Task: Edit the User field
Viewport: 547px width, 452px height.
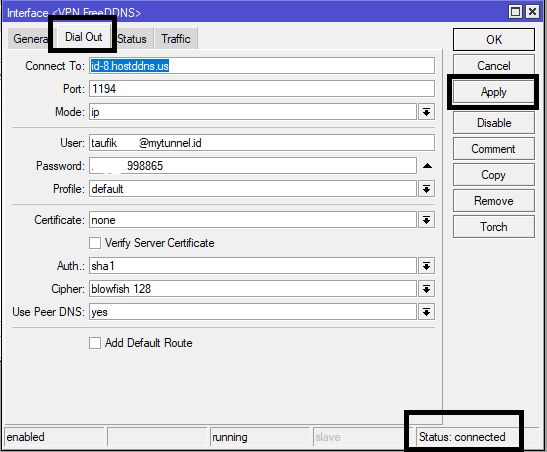Action: click(262, 143)
